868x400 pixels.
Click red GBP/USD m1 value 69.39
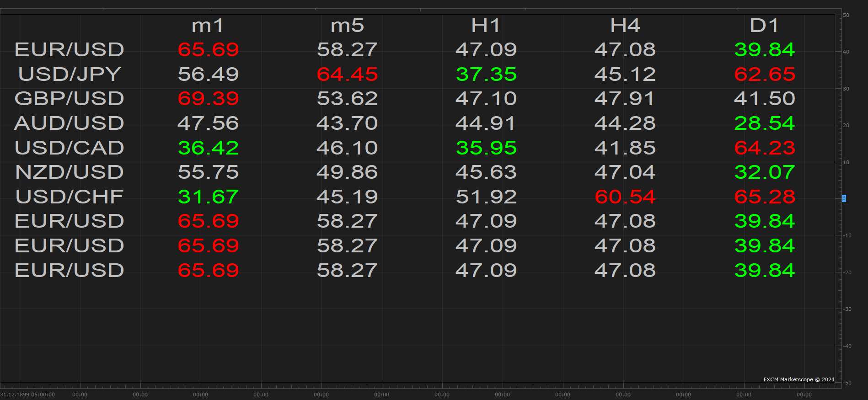click(209, 99)
